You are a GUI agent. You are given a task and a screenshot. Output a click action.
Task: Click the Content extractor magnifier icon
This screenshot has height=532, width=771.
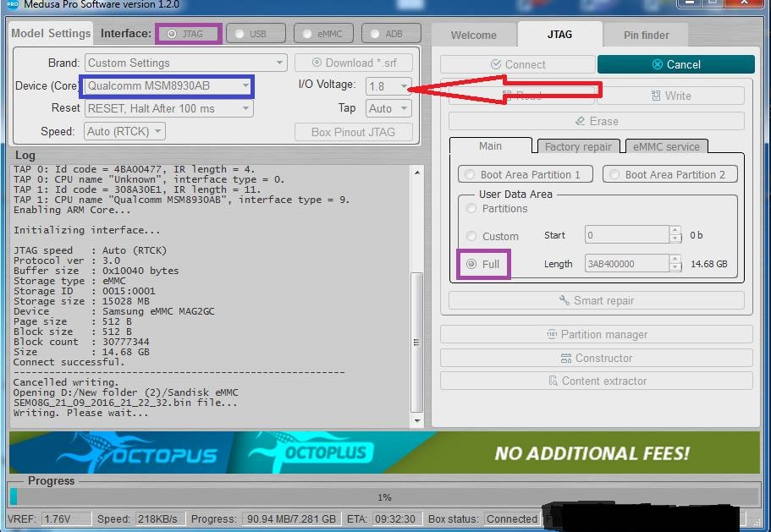[x=553, y=381]
